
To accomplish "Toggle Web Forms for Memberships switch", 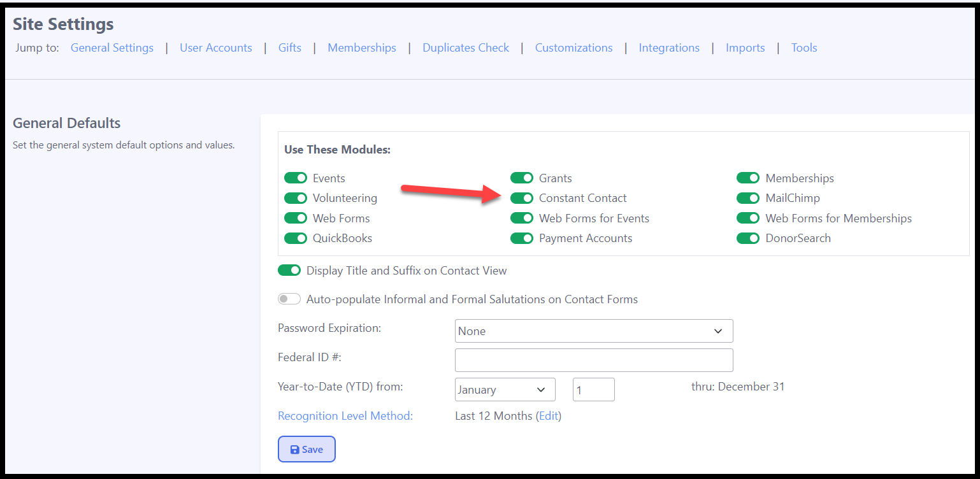I will 748,218.
